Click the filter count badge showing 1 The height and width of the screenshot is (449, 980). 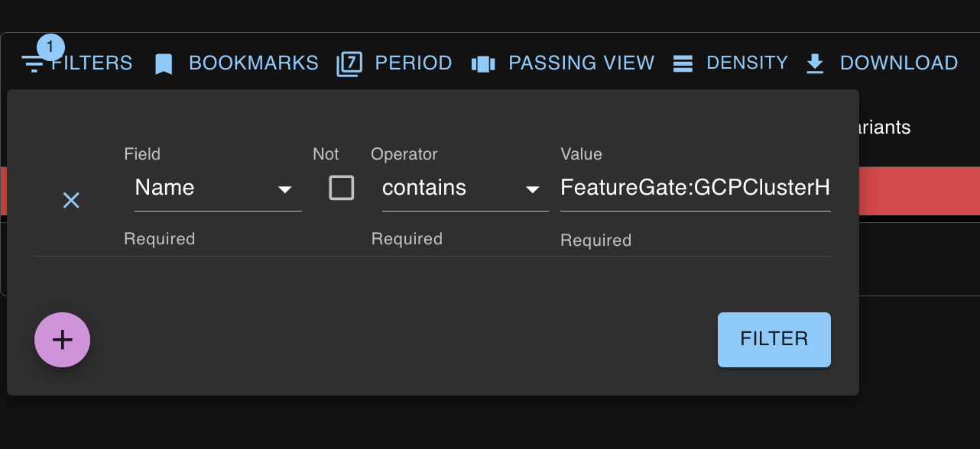click(50, 47)
